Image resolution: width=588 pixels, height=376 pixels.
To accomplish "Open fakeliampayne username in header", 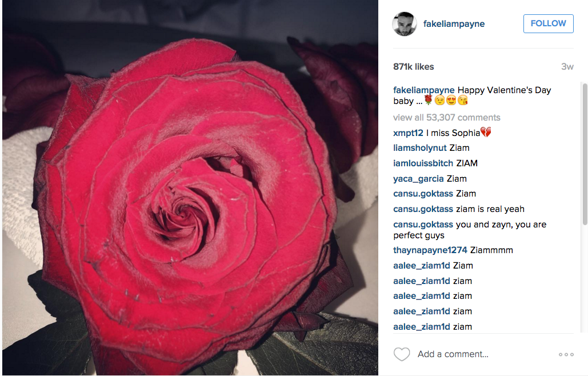I will pyautogui.click(x=454, y=23).
